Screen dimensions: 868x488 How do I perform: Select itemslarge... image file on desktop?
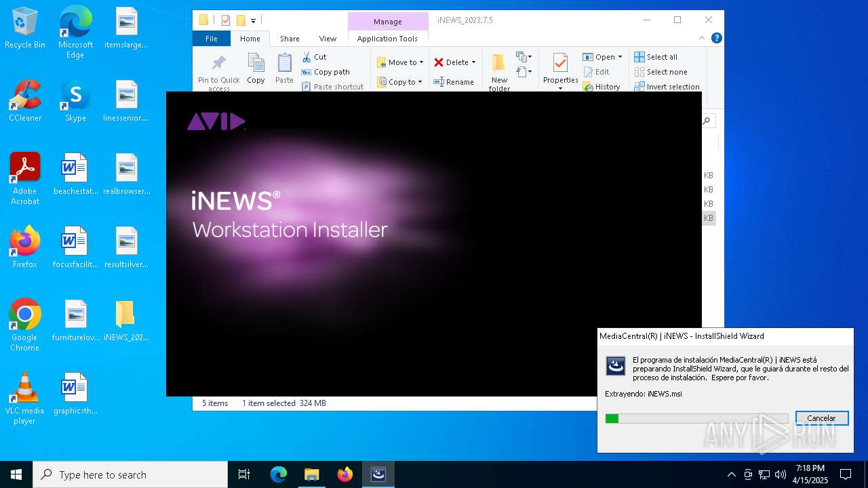[126, 28]
